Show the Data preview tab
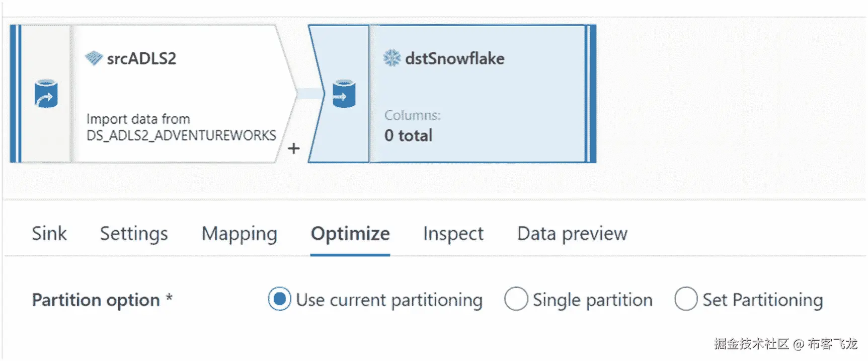This screenshot has height=361, width=868. [x=573, y=235]
